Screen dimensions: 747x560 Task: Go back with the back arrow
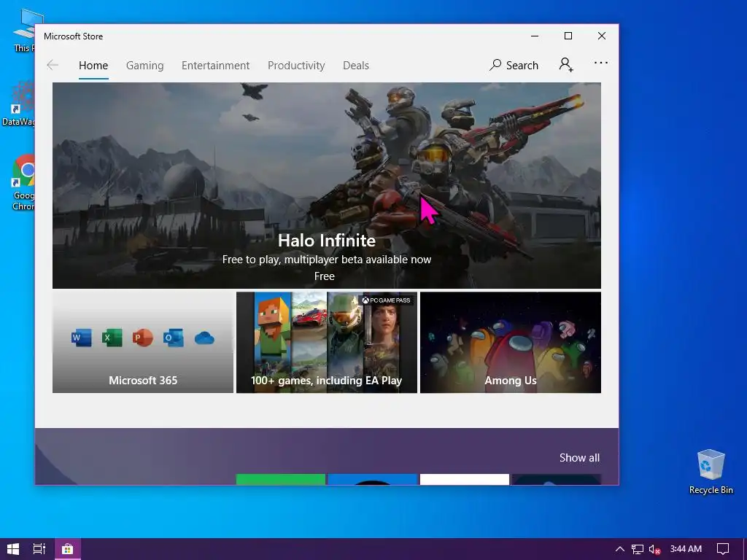coord(53,65)
